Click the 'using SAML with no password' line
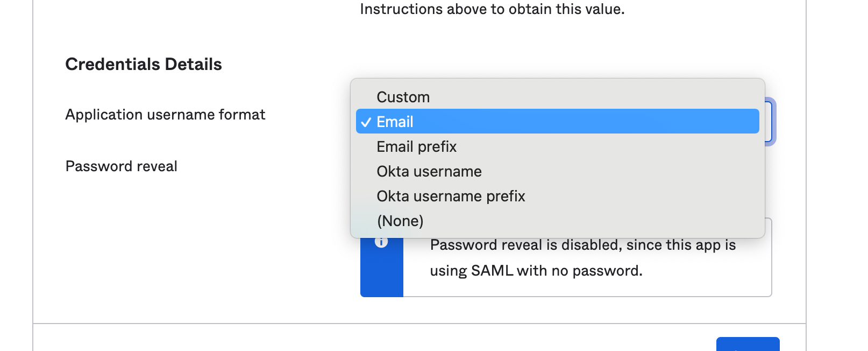 point(536,271)
